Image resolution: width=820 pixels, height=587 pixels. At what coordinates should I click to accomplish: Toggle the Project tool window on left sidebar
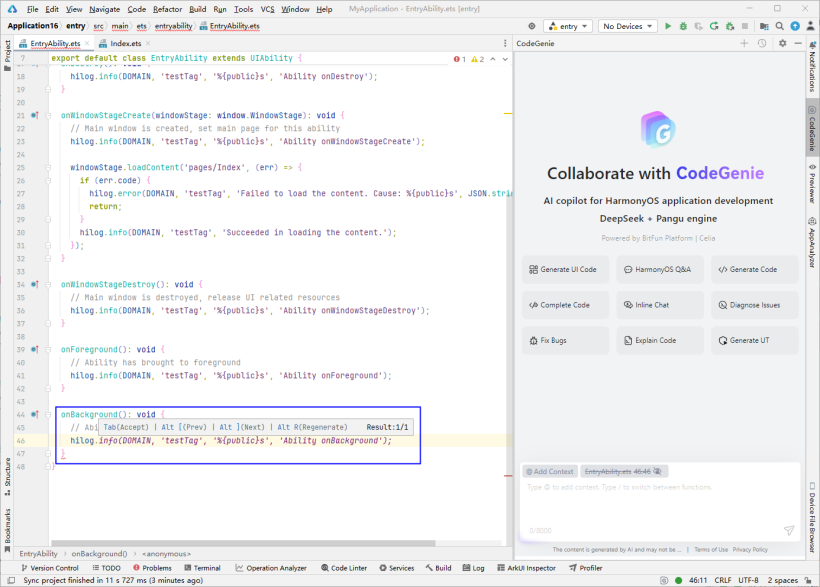click(x=7, y=52)
